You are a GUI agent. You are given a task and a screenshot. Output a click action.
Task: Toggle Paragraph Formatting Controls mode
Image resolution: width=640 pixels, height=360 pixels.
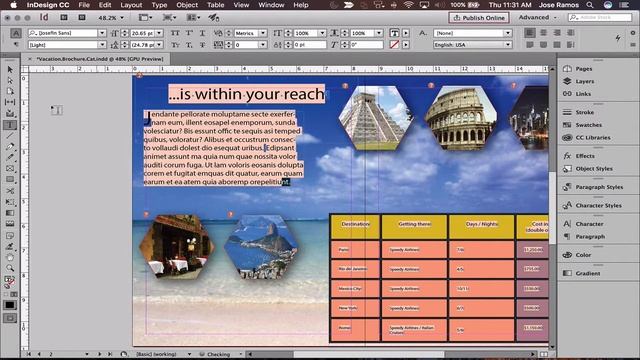(x=16, y=44)
